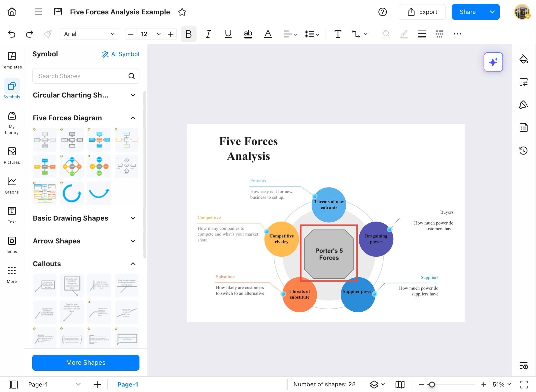The height and width of the screenshot is (392, 536).
Task: Select the Text tool in toolbar
Action: click(x=338, y=34)
